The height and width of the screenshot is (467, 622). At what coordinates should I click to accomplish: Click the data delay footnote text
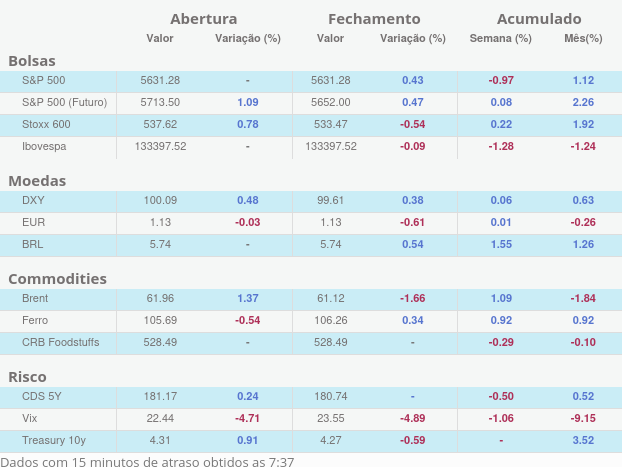tap(148, 460)
